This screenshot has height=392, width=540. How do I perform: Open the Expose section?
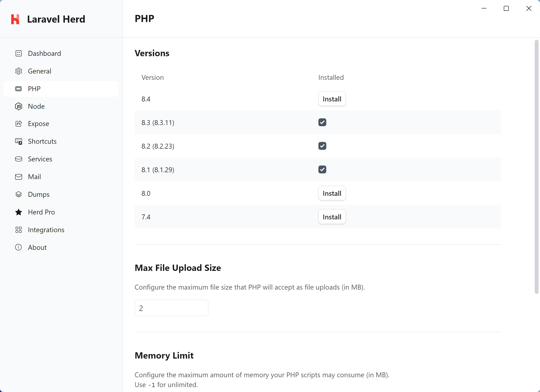pyautogui.click(x=38, y=123)
